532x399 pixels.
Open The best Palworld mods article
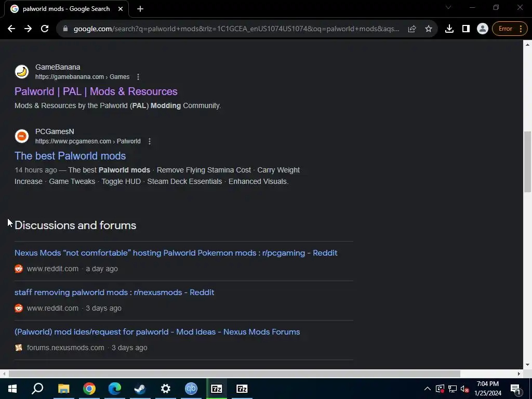click(70, 156)
